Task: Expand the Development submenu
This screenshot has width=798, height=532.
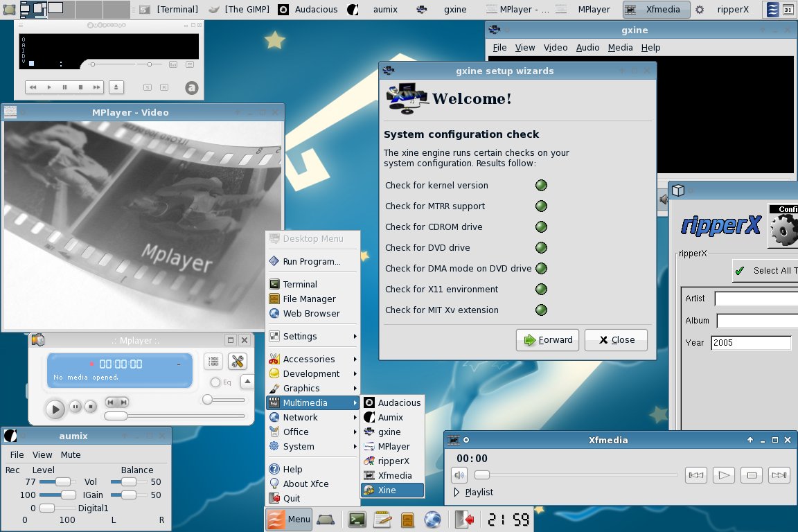Action: pos(312,373)
